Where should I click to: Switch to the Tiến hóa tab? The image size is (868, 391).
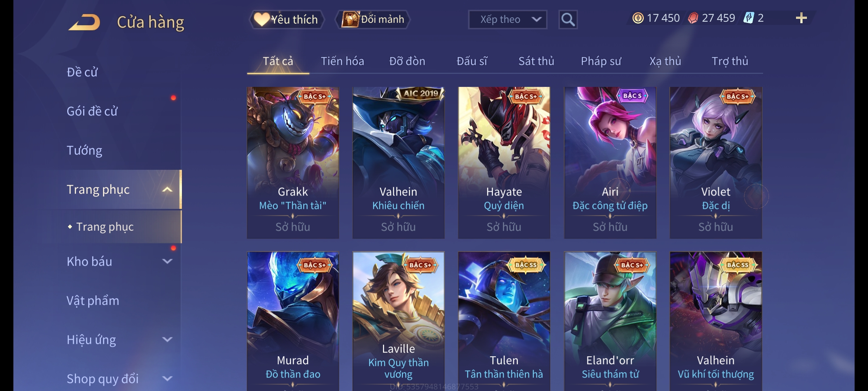tap(342, 61)
